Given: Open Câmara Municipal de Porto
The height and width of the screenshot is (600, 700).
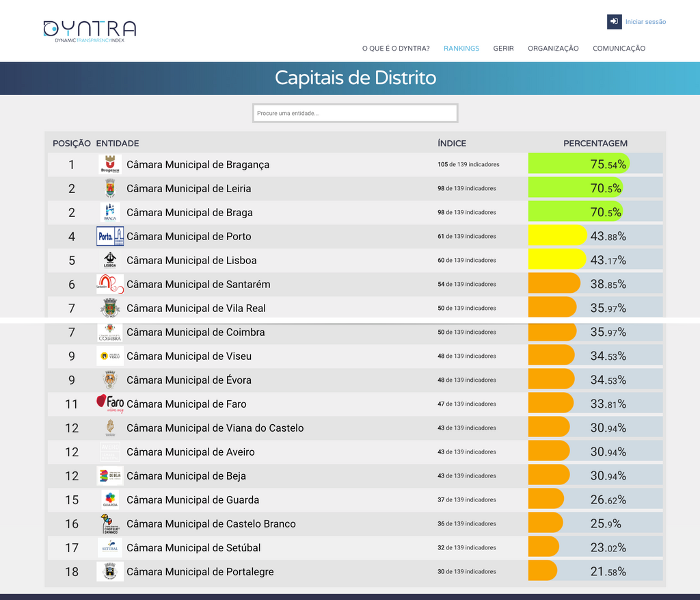Looking at the screenshot, I should (189, 236).
